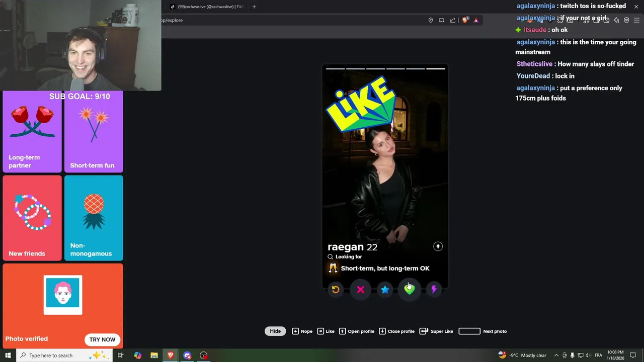
Task: Select the Long-term partner card
Action: click(x=32, y=132)
